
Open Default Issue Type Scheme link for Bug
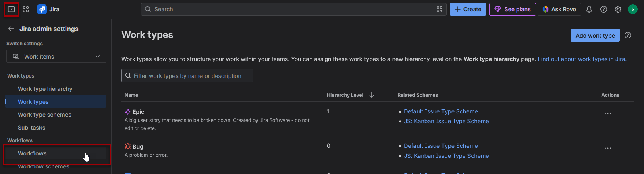coord(440,146)
